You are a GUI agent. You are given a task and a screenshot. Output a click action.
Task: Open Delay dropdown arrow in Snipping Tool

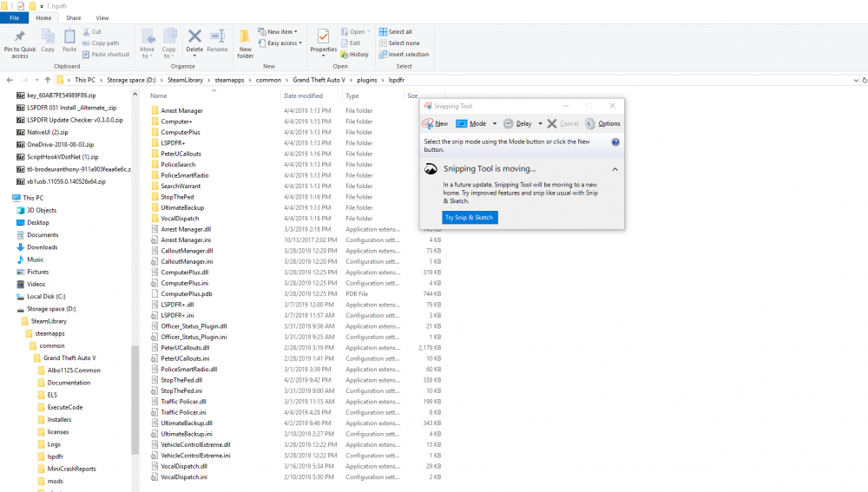tap(540, 123)
